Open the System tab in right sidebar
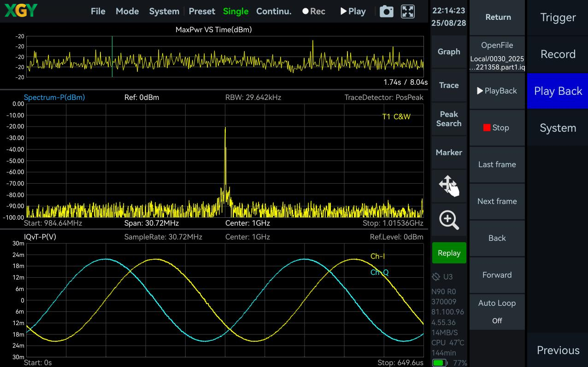The width and height of the screenshot is (588, 367). (558, 128)
